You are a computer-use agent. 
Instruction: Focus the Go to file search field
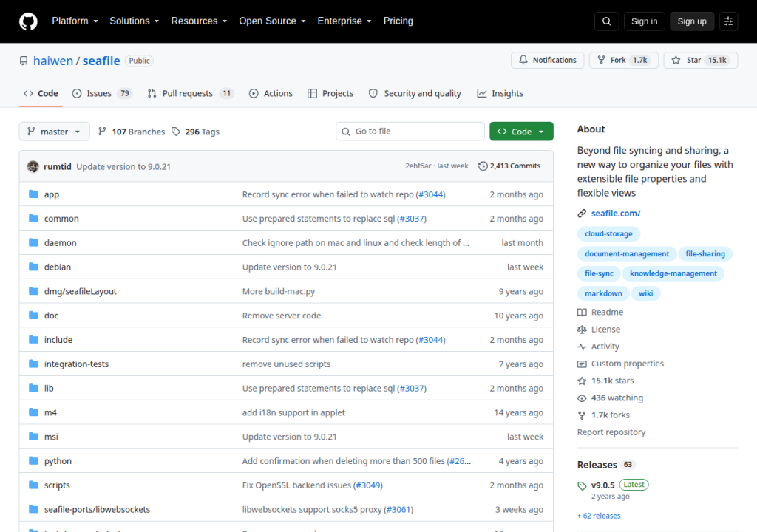pyautogui.click(x=410, y=132)
